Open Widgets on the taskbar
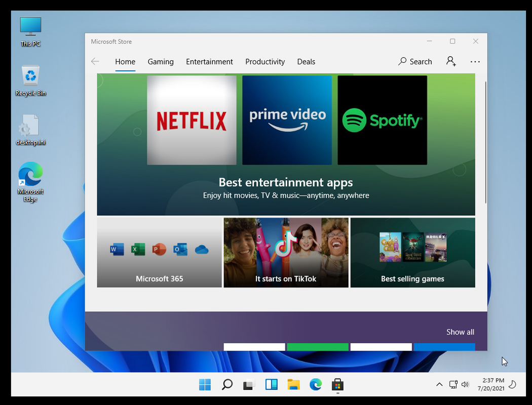 (272, 385)
